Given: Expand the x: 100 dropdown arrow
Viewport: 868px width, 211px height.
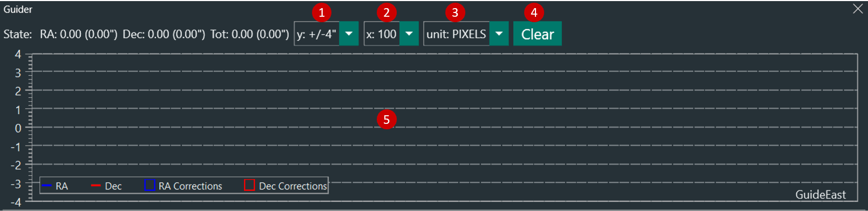Looking at the screenshot, I should (x=409, y=34).
